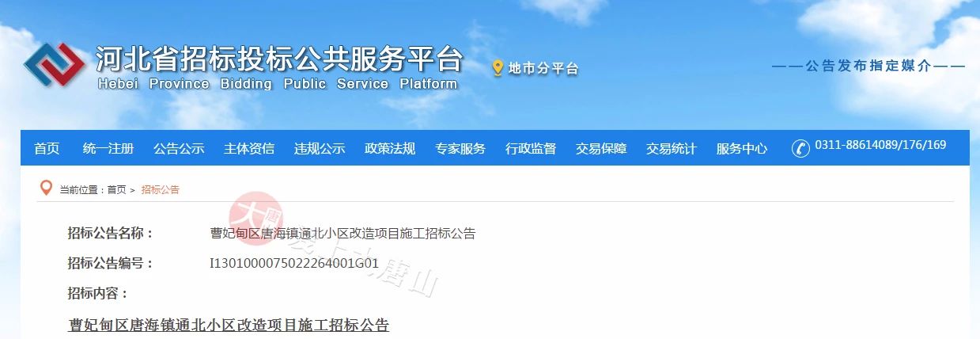Open the 交易保障 menu item
Viewport: 980px width, 339px height.
[x=601, y=148]
